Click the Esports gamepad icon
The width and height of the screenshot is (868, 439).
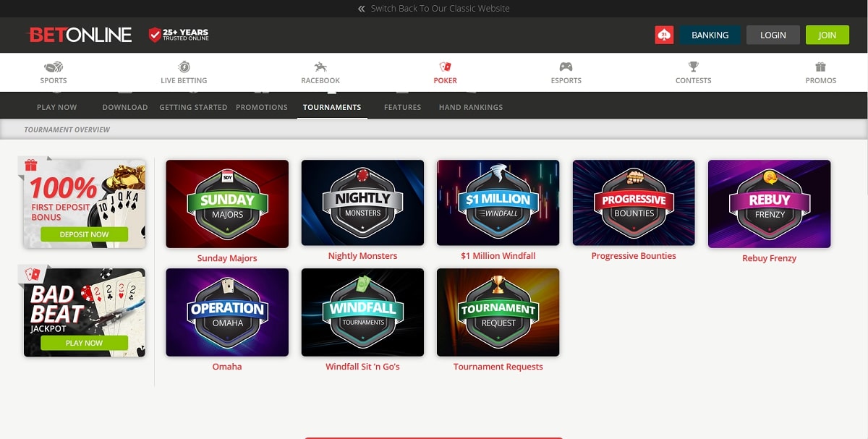coord(566,67)
